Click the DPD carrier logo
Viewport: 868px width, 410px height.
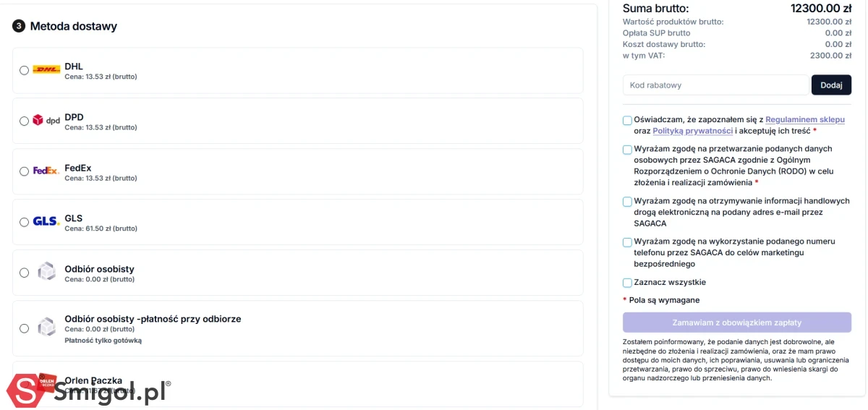46,121
